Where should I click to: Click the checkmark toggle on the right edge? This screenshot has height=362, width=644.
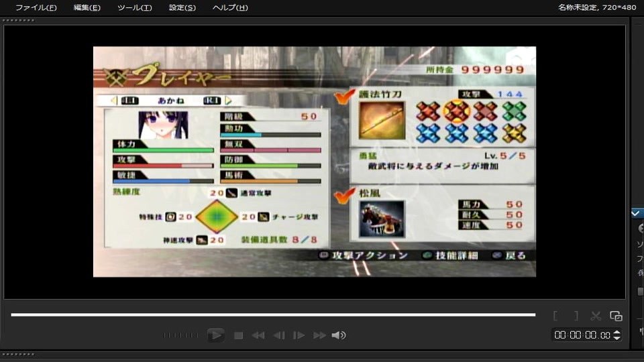(636, 213)
